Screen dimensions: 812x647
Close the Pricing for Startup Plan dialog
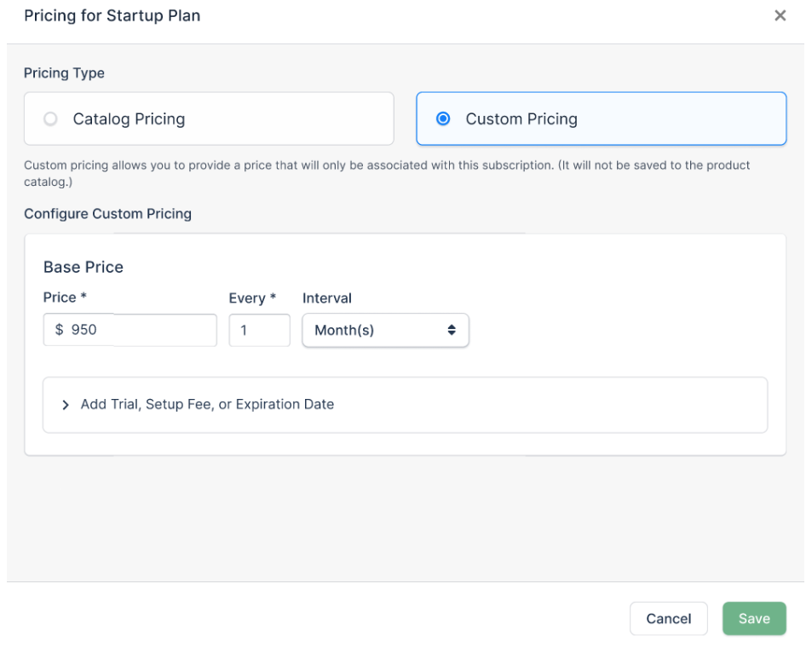[x=780, y=16]
